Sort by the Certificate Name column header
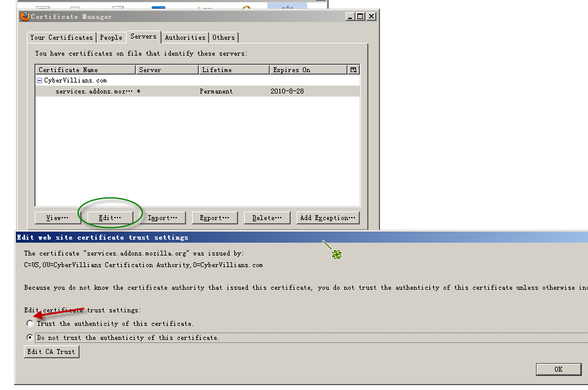This screenshot has width=588, height=390. click(x=85, y=70)
